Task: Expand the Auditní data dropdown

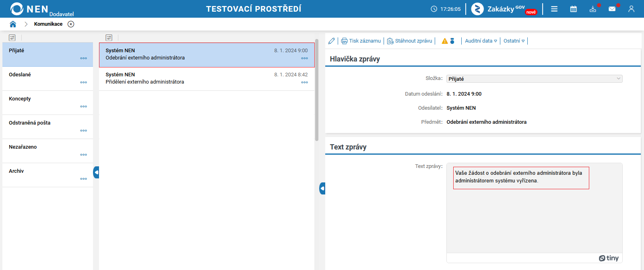Action: (481, 41)
